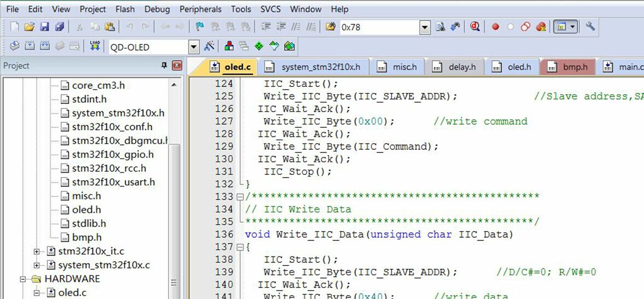644x299 pixels.
Task: Click the Manage Run-Time Environment green diamond icon
Action: [259, 46]
